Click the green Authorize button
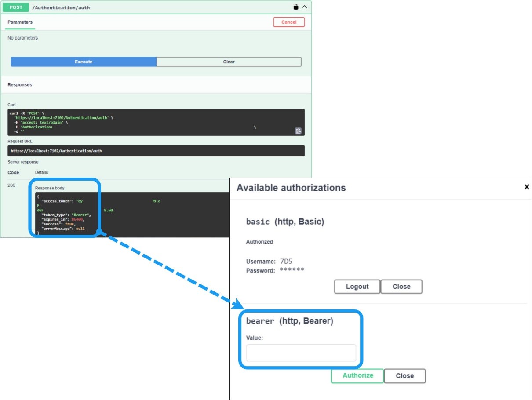532x400 pixels. pyautogui.click(x=357, y=375)
